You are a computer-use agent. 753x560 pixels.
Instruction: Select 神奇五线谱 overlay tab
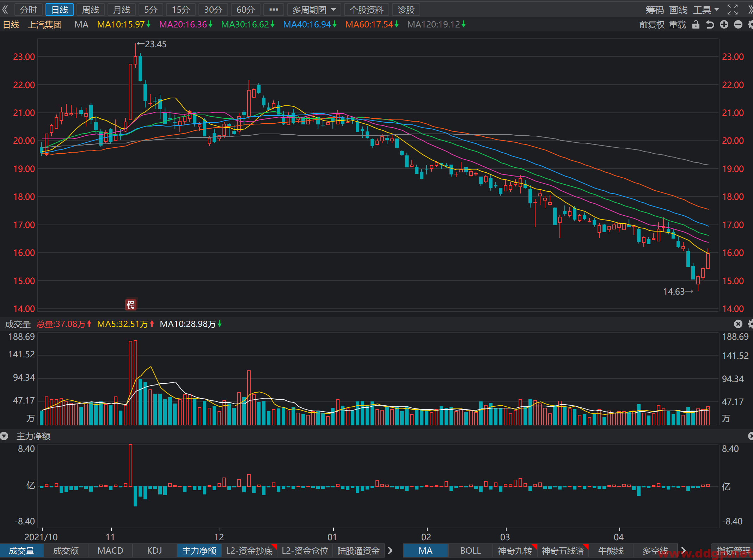tap(563, 550)
